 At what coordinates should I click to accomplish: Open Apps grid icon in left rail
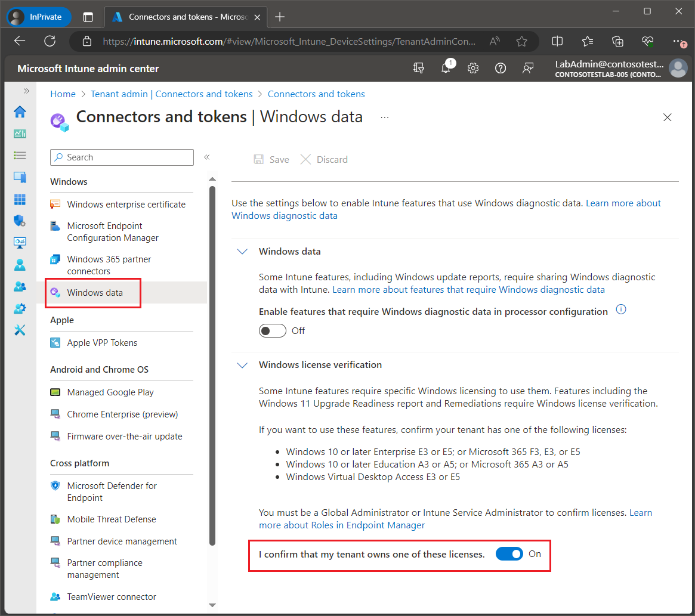point(20,199)
